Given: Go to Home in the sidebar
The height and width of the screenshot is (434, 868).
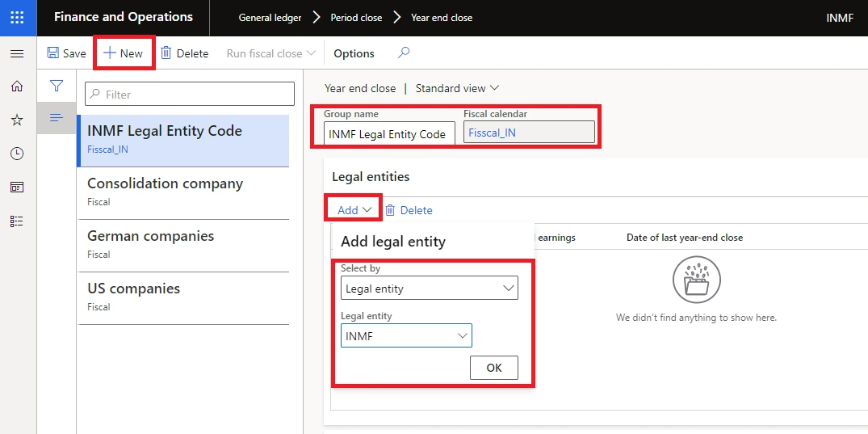Looking at the screenshot, I should 17,86.
